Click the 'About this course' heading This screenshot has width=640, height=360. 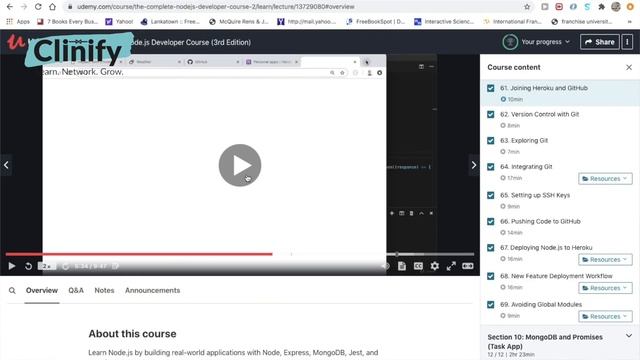pos(132,334)
